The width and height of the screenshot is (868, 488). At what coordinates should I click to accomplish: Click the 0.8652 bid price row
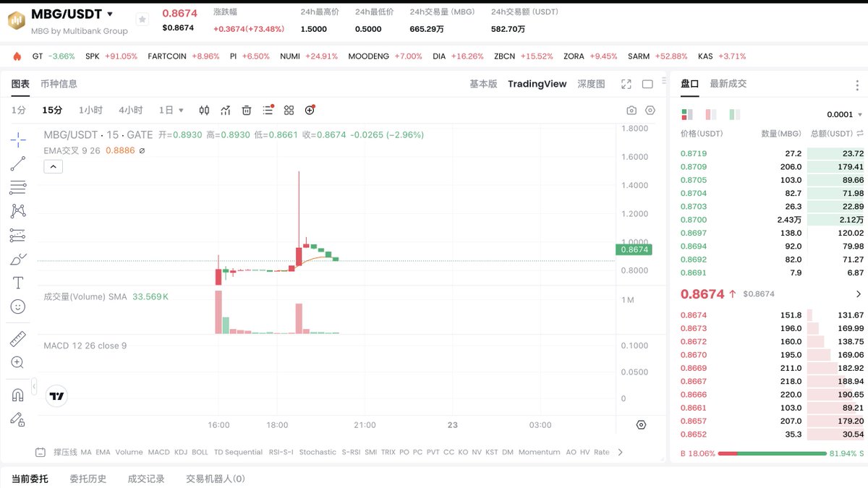(772, 435)
